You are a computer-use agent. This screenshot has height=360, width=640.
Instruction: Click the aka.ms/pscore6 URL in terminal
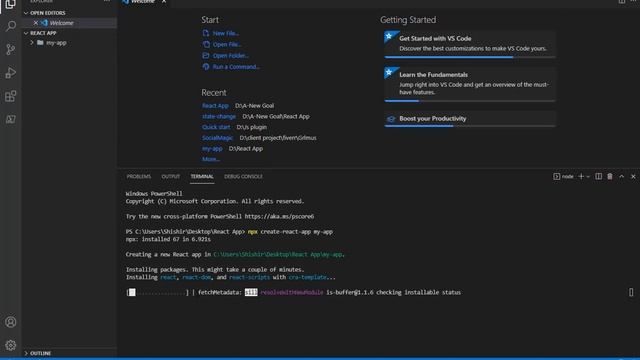(279, 216)
